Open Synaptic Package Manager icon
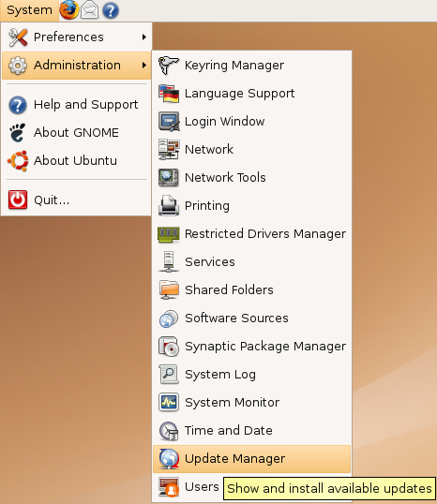This screenshot has height=504, width=437. tap(169, 347)
